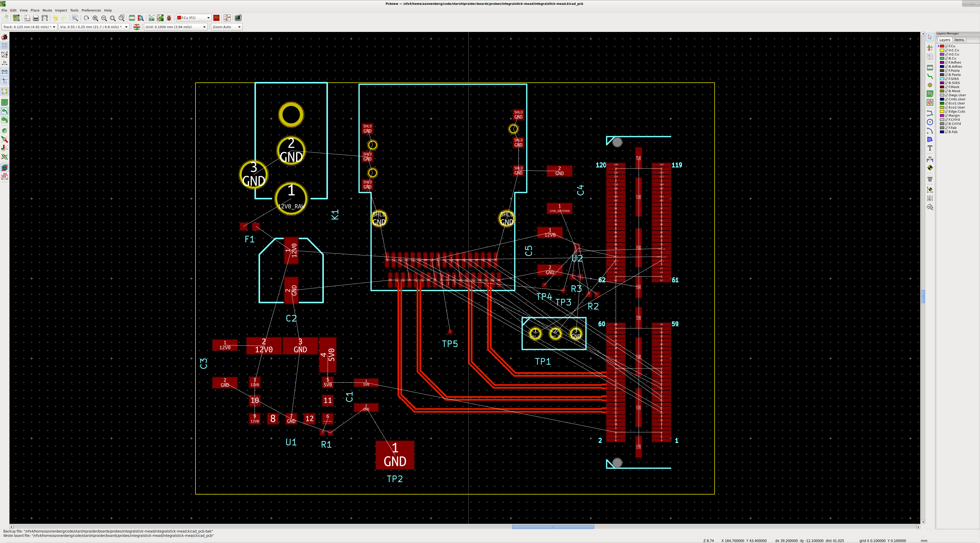The width and height of the screenshot is (980, 543).
Task: Open the F.Cu active layer dropdown
Action: click(x=194, y=18)
